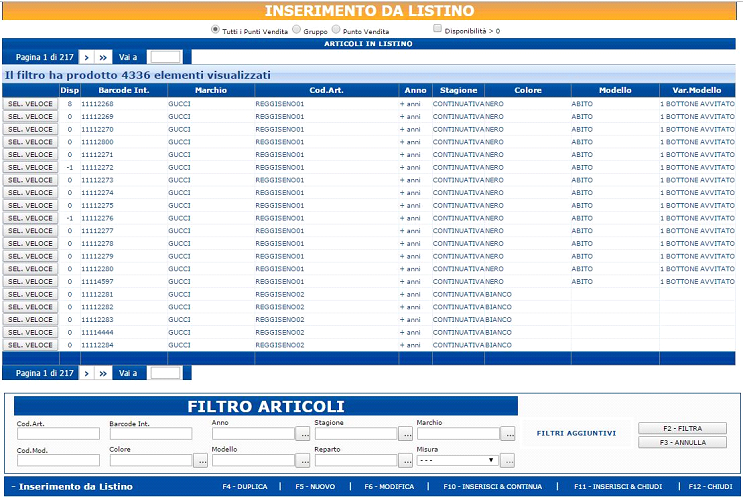Click the Barcode Int. column header
743x498 pixels.
(x=124, y=90)
